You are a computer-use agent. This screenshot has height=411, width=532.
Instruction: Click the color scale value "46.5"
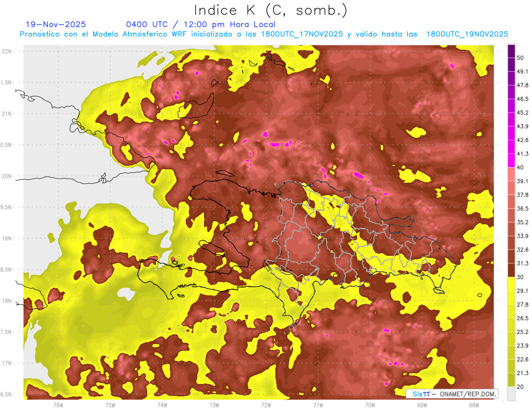coord(523,99)
